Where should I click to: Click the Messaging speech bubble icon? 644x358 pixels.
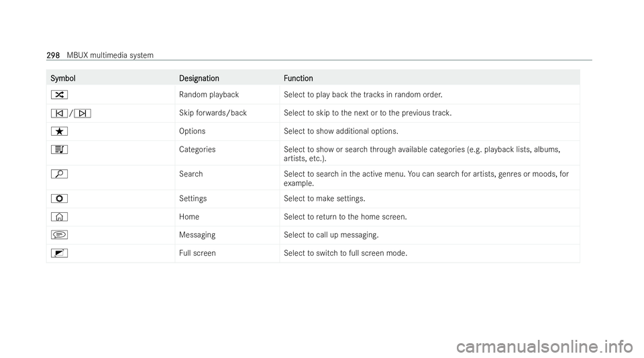59,234
